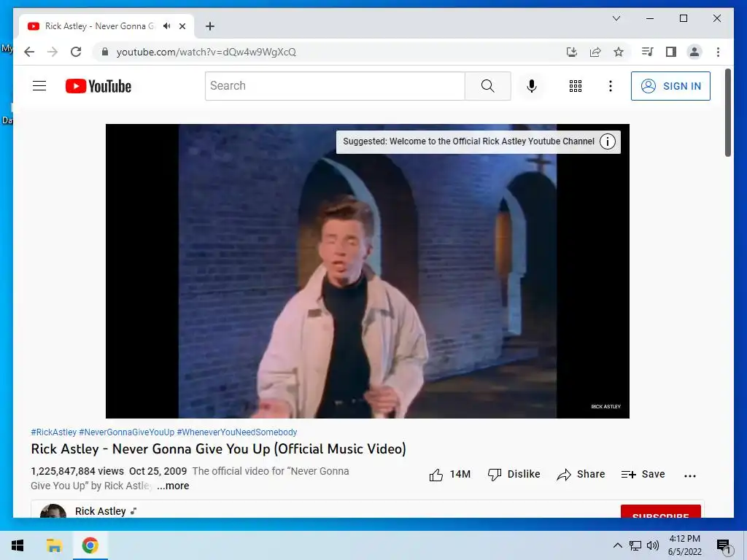This screenshot has width=747, height=560.
Task: Select the Rick Astley browser tab
Action: (x=107, y=26)
